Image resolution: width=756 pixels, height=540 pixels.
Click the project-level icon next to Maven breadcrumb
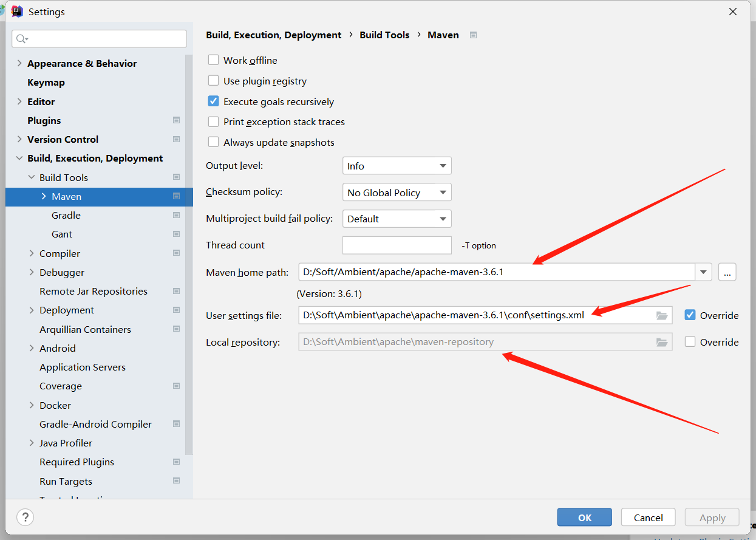(473, 35)
